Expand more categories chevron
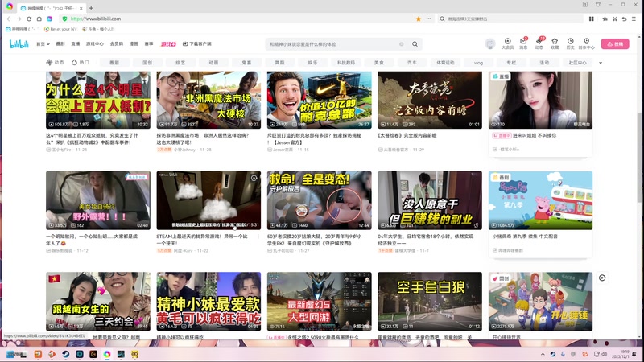Viewport: 644px width, 362px height. coord(601,63)
